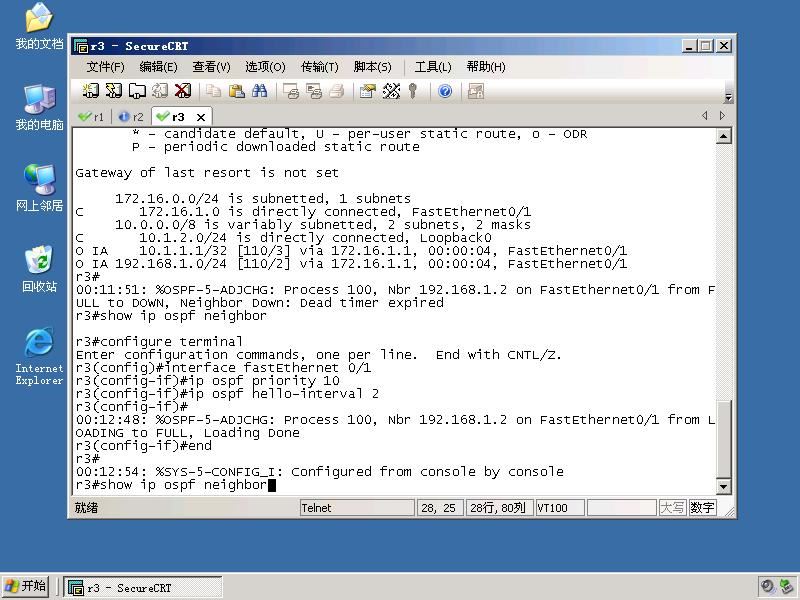
Task: Click the 数字 num lock indicator
Action: (702, 508)
